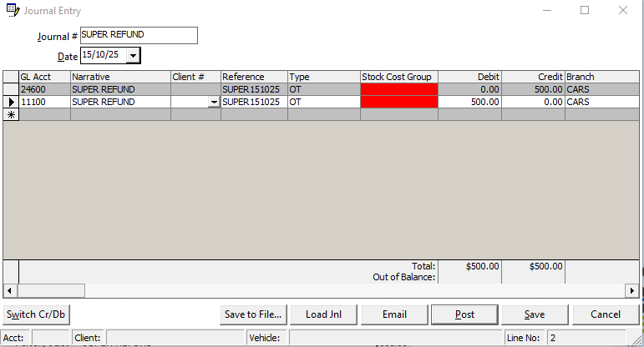Screen dimensions: 644x347
Task: Click GL Acct cell in the new blank row
Action: (45, 114)
